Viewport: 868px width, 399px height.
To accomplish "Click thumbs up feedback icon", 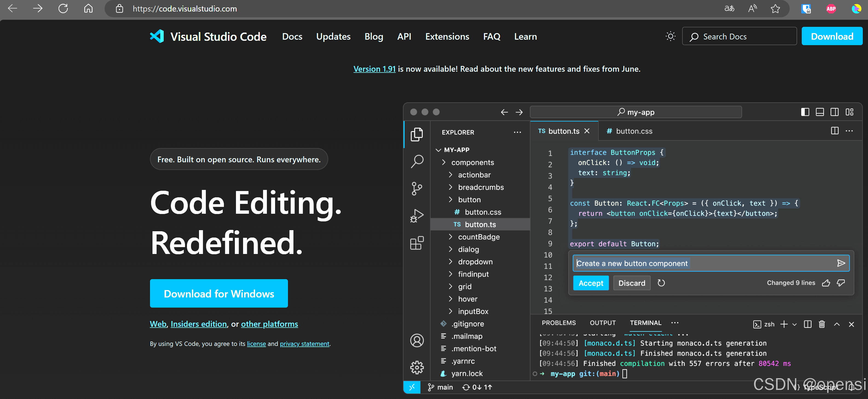I will pyautogui.click(x=826, y=283).
